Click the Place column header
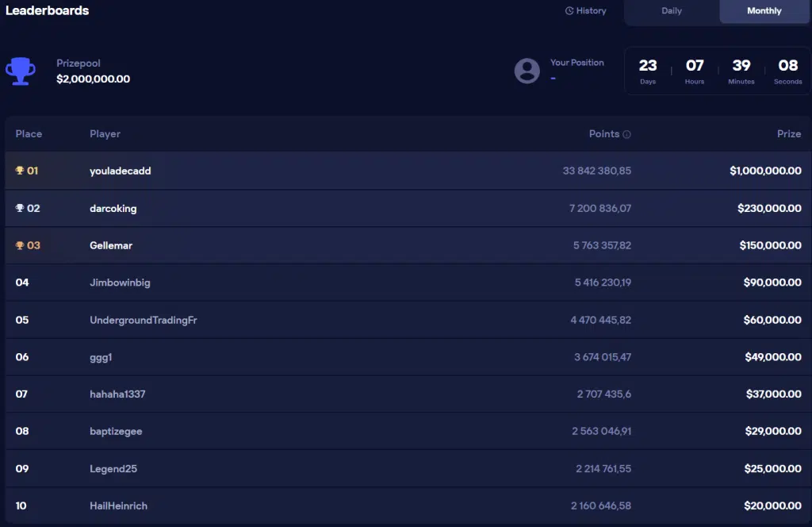 click(x=29, y=133)
